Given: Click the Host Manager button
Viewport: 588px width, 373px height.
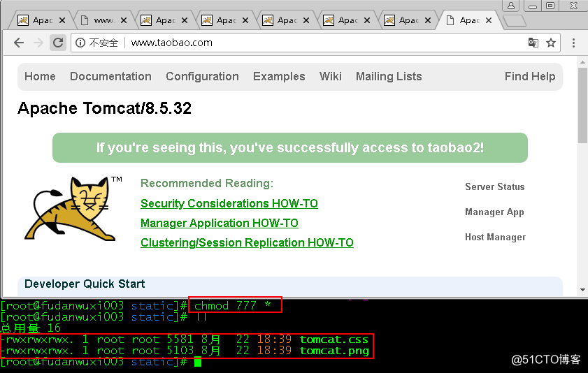Looking at the screenshot, I should 496,237.
